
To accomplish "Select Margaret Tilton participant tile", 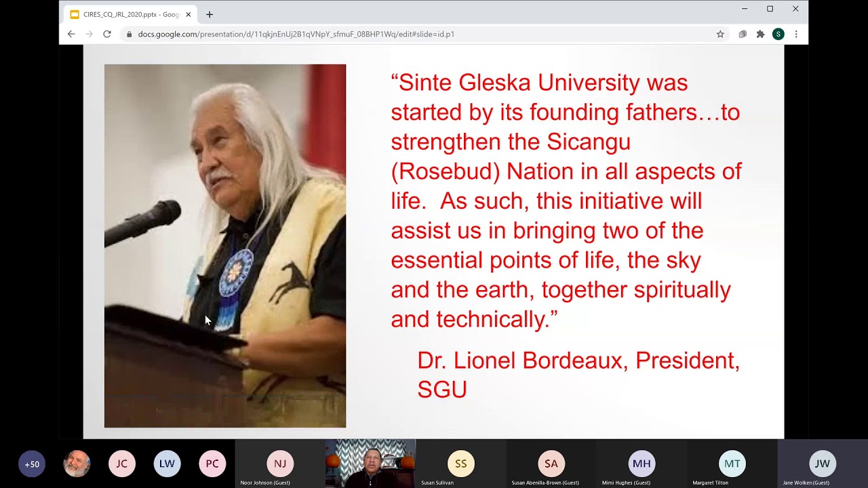I will pyautogui.click(x=732, y=464).
